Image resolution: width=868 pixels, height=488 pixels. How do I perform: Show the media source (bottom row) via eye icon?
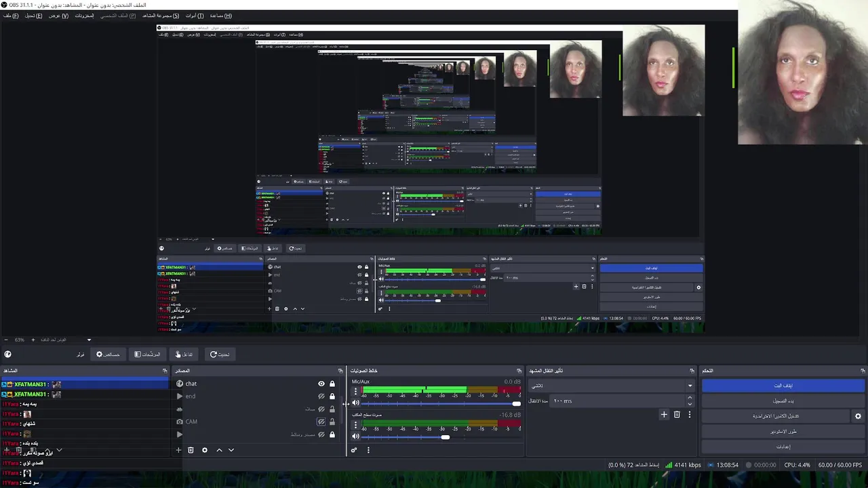[321, 434]
